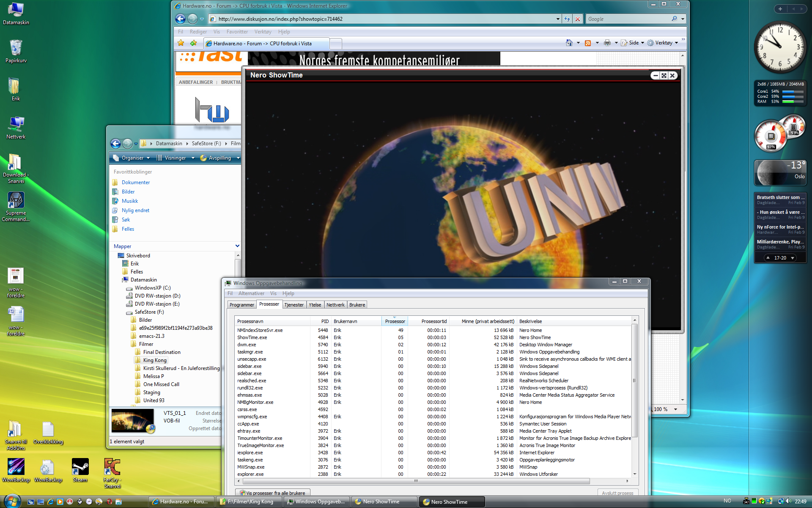
Task: Switch to the Ytelse tab
Action: point(315,305)
